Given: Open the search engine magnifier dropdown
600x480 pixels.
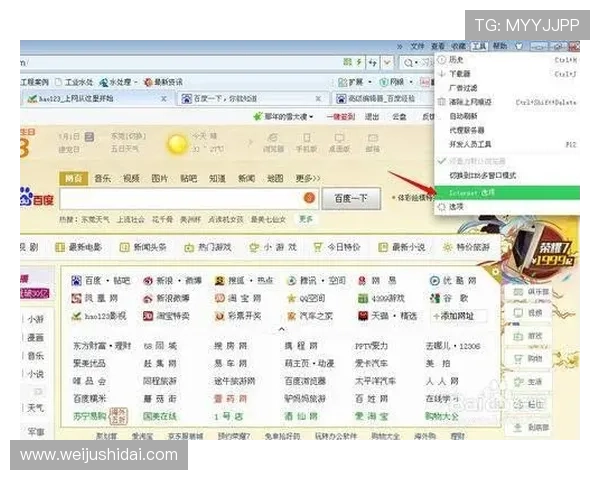Looking at the screenshot, I should pos(411,63).
